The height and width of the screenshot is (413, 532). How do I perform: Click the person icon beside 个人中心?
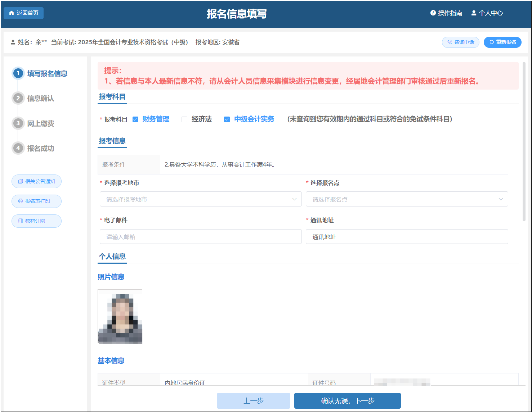tap(474, 13)
